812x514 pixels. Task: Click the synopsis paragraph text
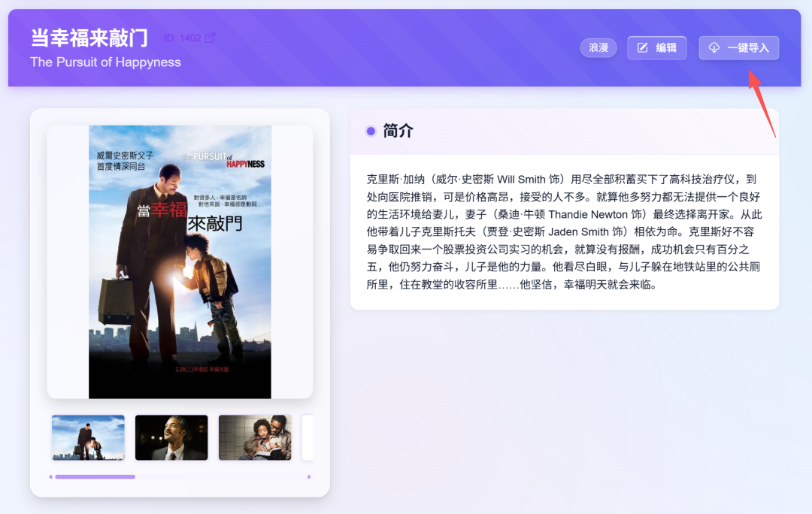click(x=565, y=232)
